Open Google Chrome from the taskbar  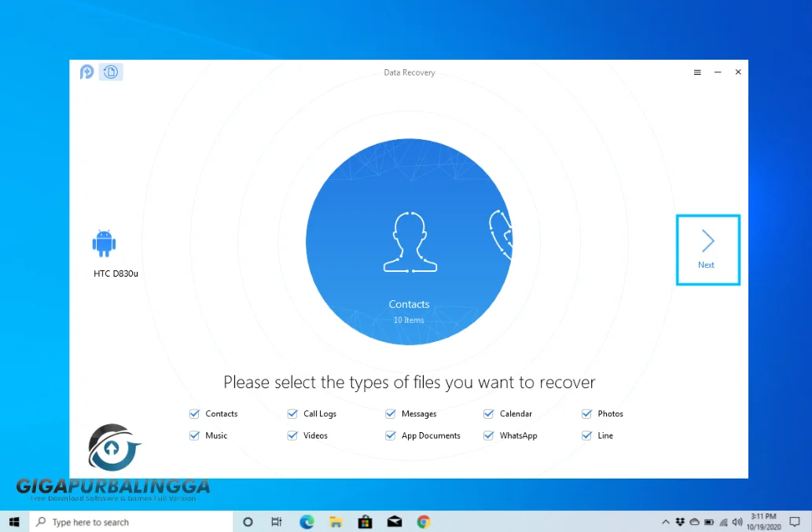coord(423,521)
